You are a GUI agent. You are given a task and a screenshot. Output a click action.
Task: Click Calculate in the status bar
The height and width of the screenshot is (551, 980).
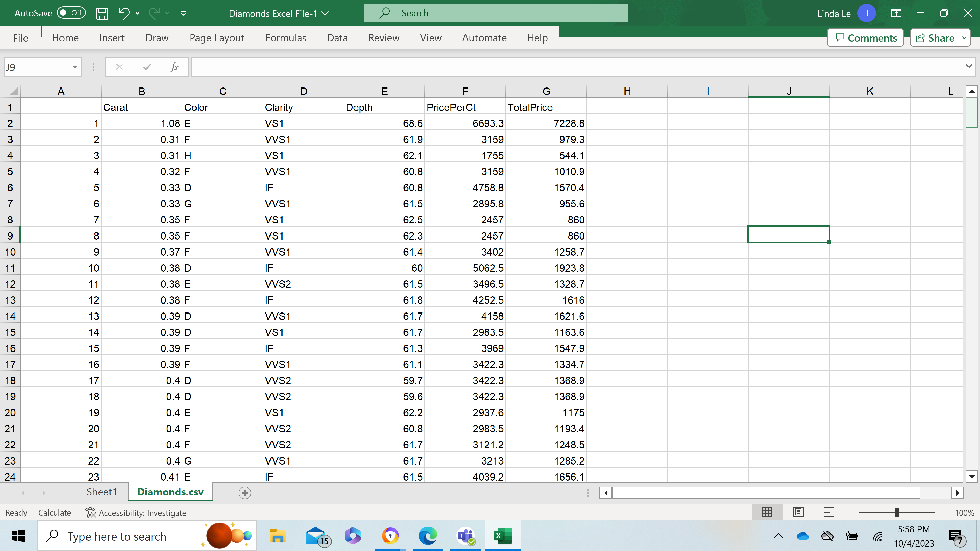[x=54, y=512]
